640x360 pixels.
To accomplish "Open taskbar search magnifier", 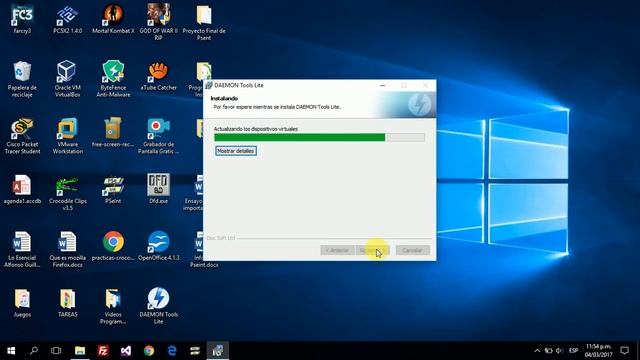I will coord(34,350).
